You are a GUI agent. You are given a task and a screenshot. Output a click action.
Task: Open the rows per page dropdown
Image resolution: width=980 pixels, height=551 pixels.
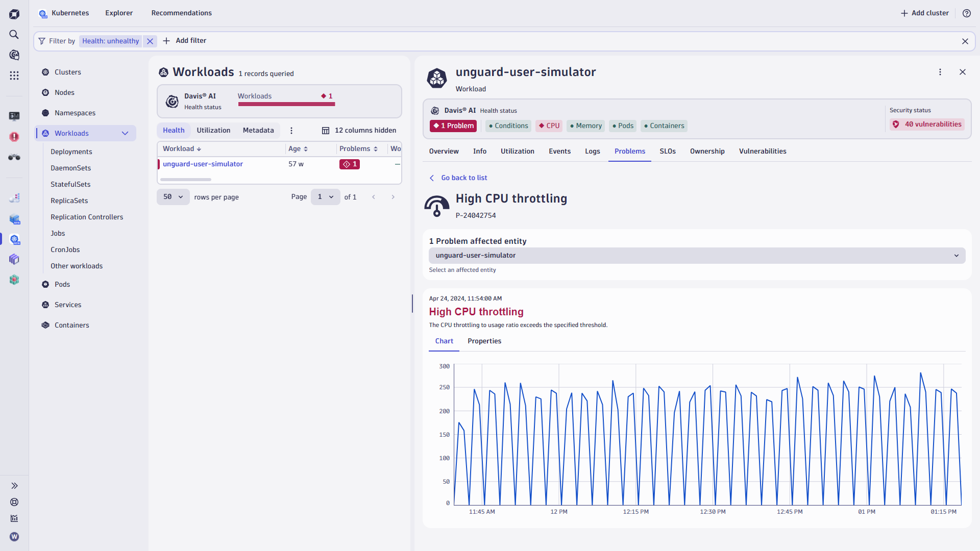point(173,196)
